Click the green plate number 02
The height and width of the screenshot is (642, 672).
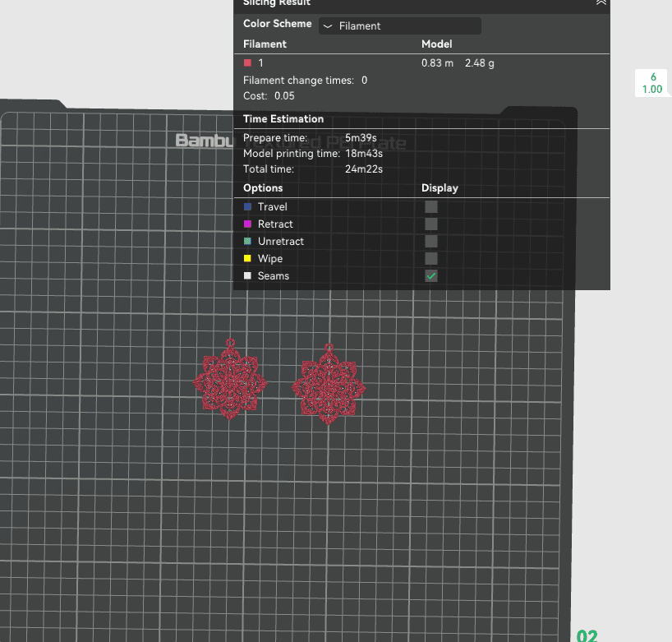pos(587,635)
